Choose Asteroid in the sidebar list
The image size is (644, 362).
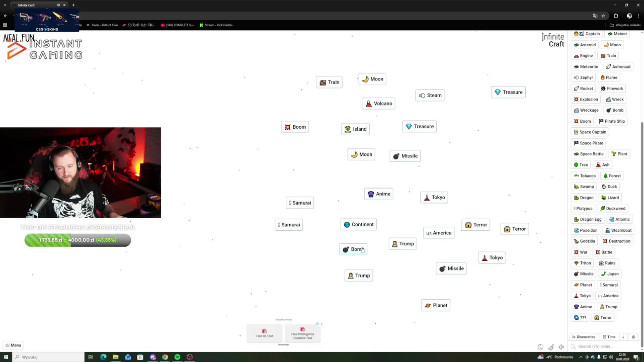click(585, 45)
